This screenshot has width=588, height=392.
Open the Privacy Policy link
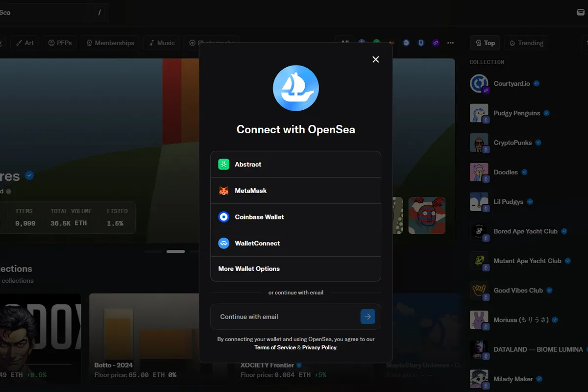[x=319, y=347]
